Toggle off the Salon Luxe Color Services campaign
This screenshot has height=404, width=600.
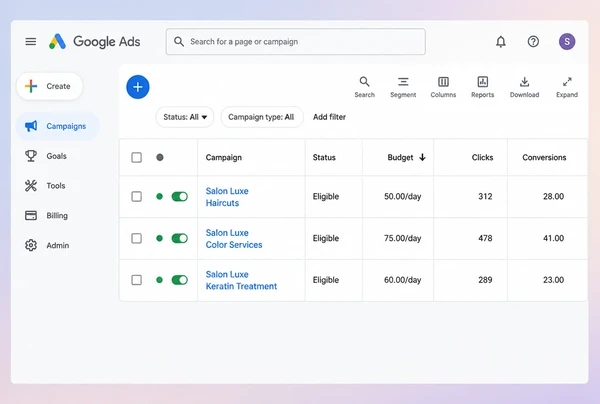[179, 238]
